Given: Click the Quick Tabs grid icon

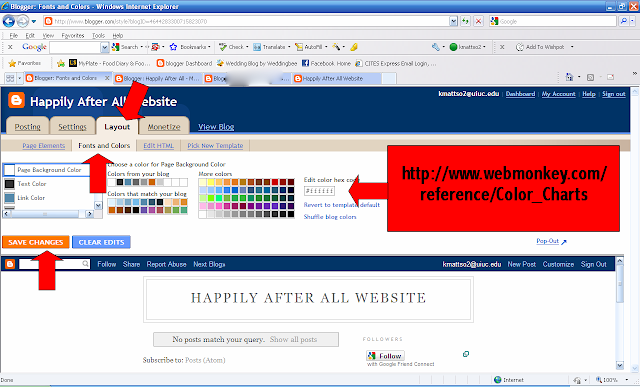Looking at the screenshot, I should [10, 78].
